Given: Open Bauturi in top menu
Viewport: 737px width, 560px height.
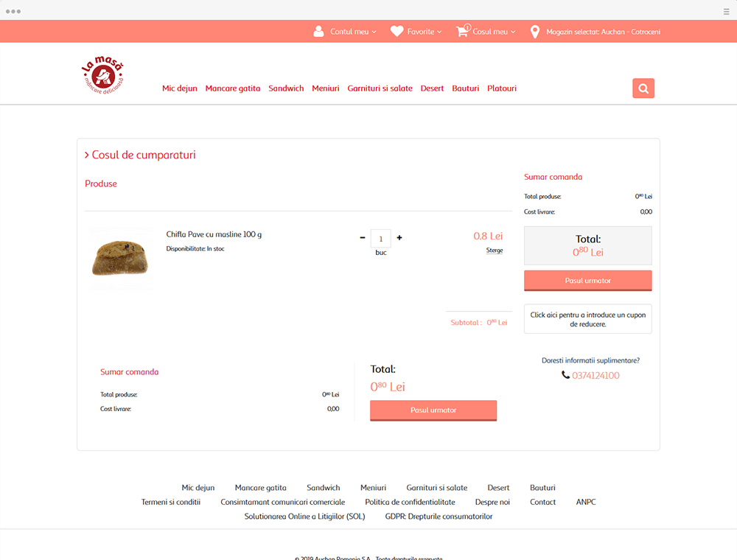Looking at the screenshot, I should coord(466,88).
